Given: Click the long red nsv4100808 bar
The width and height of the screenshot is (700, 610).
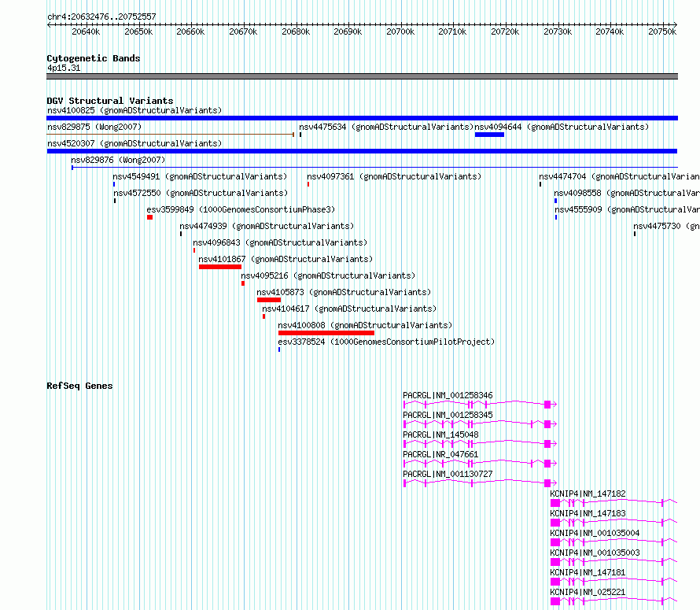Looking at the screenshot, I should pyautogui.click(x=326, y=333).
